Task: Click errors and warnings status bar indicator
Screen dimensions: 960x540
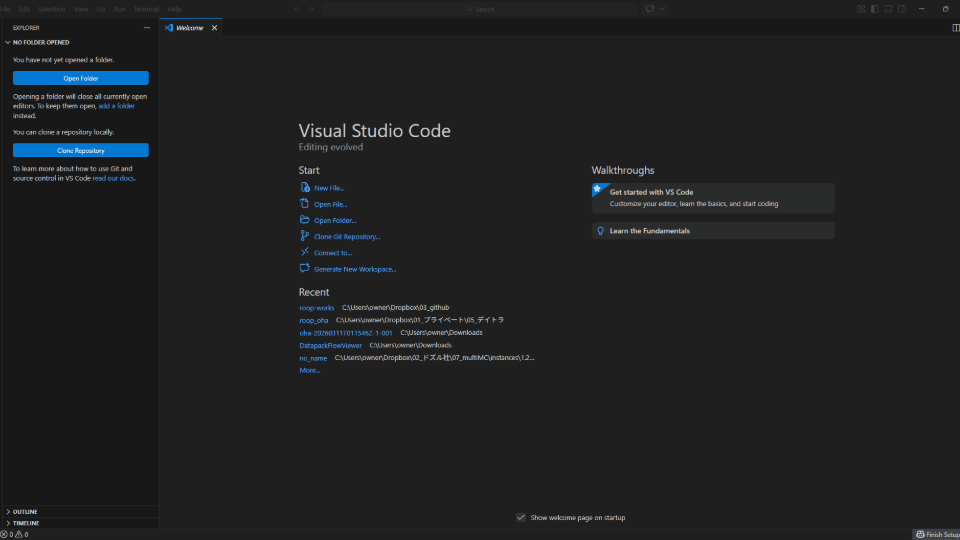Action: (x=14, y=534)
